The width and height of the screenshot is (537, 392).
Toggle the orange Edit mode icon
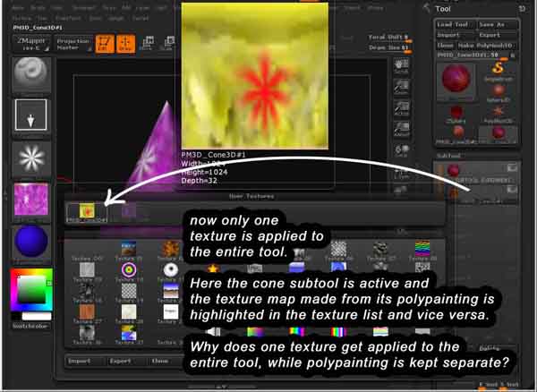(x=105, y=44)
